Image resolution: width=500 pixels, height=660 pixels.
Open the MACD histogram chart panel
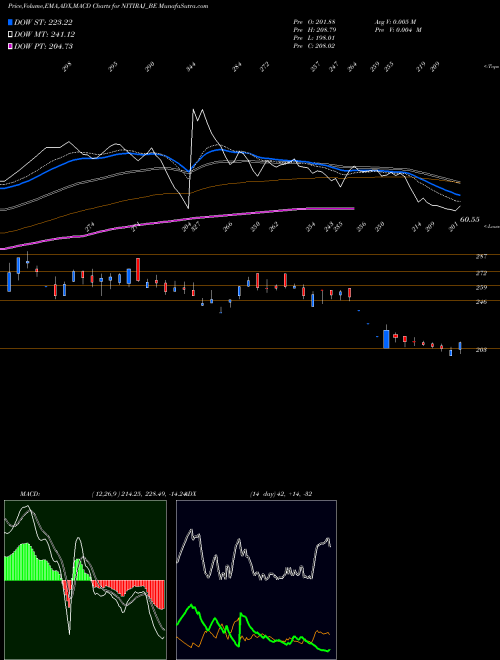coord(85,580)
